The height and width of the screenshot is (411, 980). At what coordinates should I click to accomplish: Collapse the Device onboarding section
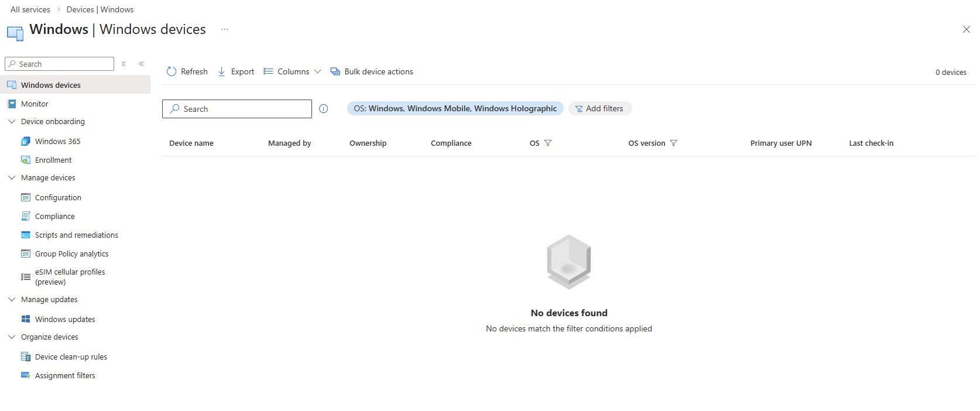tap(12, 121)
